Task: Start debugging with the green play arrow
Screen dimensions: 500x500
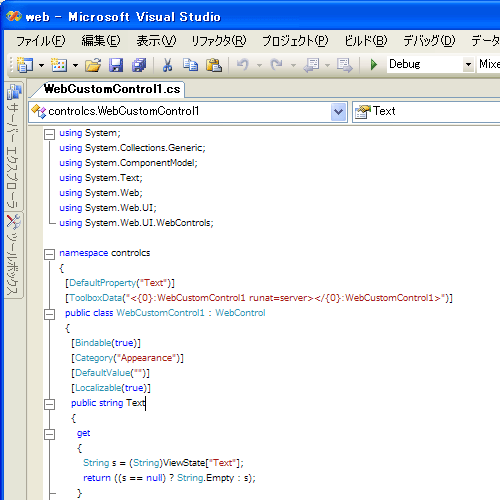Action: coord(374,64)
